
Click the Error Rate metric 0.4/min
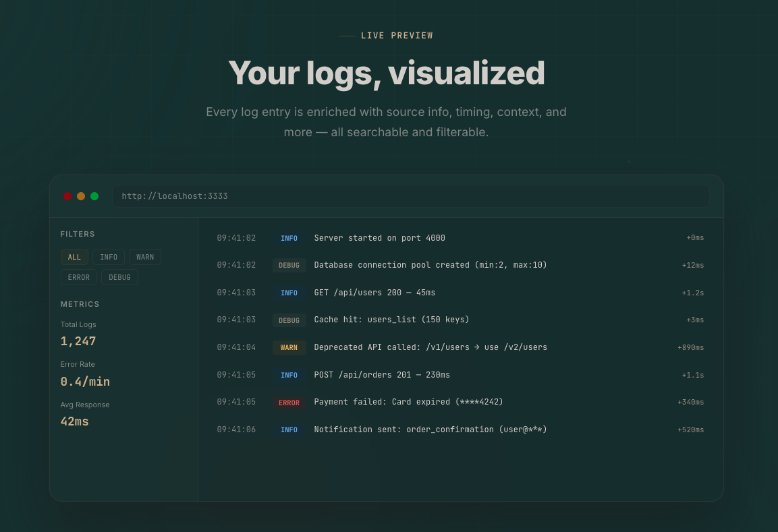pyautogui.click(x=85, y=382)
